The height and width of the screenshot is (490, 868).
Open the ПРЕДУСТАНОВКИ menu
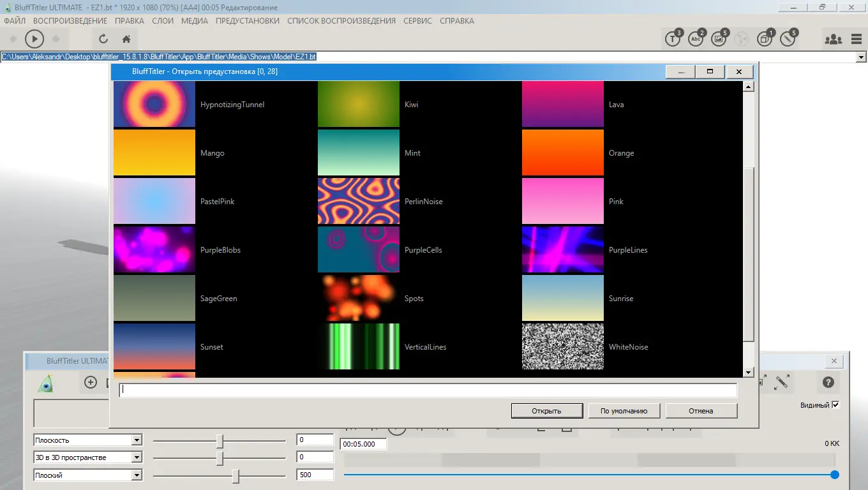point(248,21)
